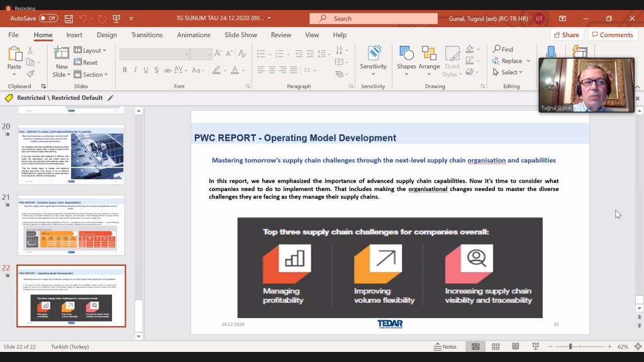Open Customize Quick Access Toolbar dropdown

[131, 18]
